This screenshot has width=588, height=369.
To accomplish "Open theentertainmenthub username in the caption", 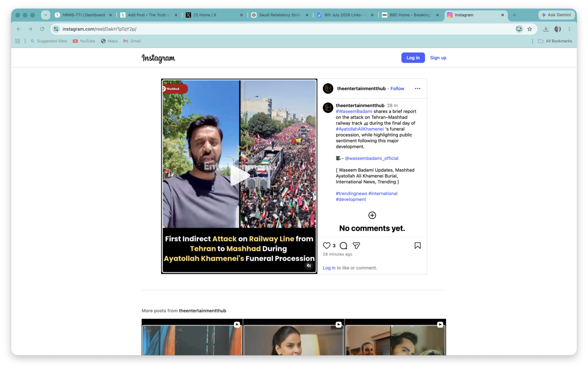I will click(360, 106).
